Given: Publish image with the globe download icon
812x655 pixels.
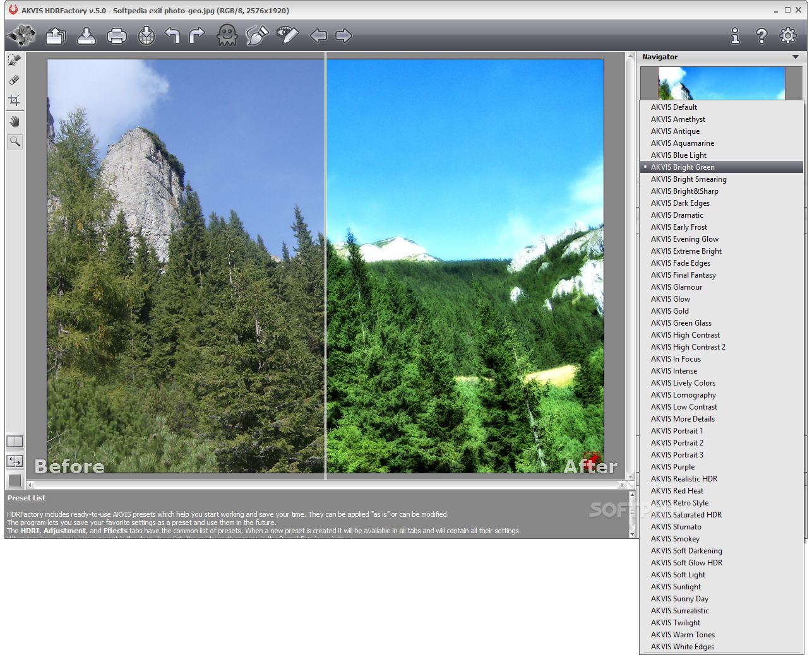Looking at the screenshot, I should point(146,36).
